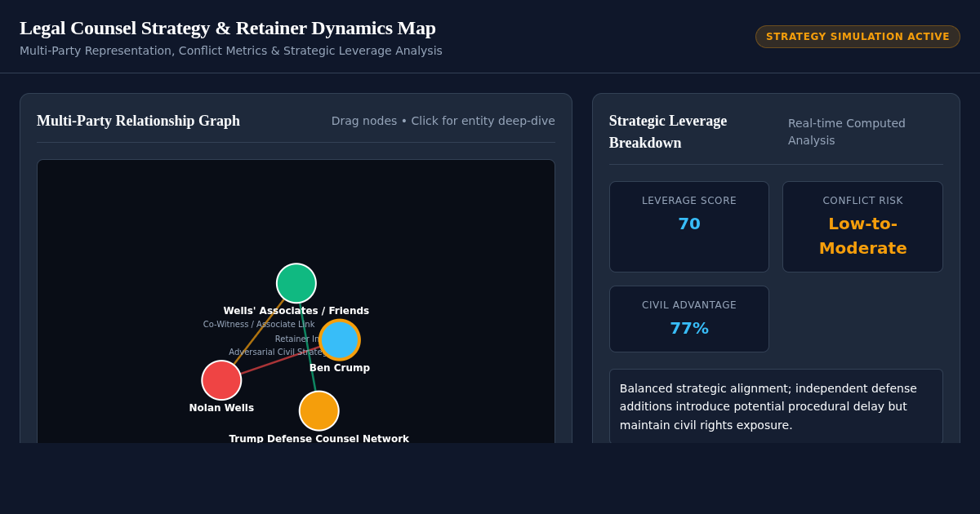Click the Nolan Wells node label
Viewport: 980px width, 514px height.
tap(221, 408)
